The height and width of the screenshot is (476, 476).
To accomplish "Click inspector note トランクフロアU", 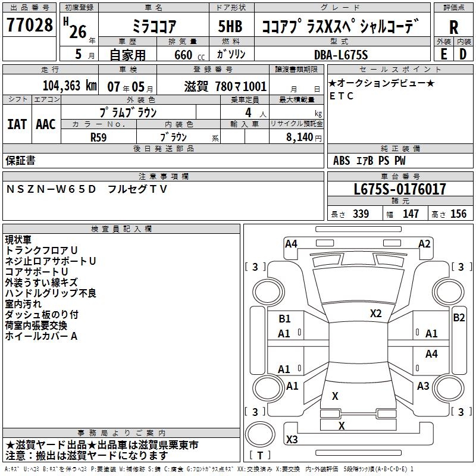I will point(41,250).
